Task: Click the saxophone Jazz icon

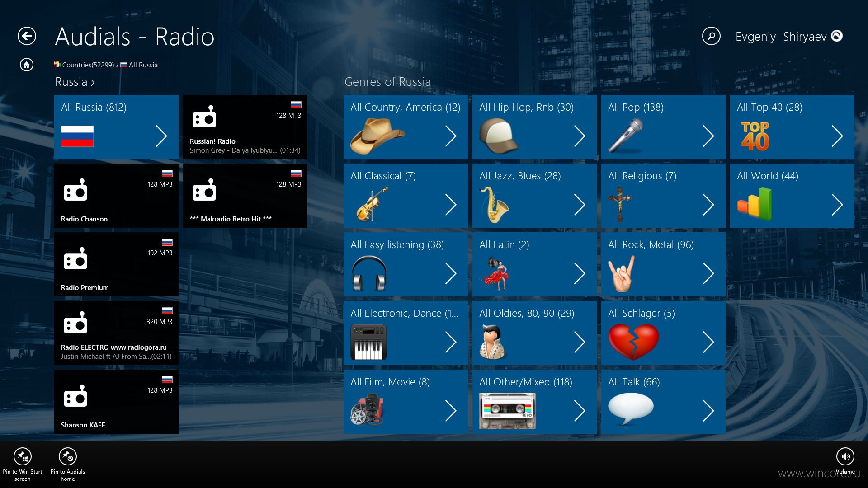Action: [x=494, y=205]
